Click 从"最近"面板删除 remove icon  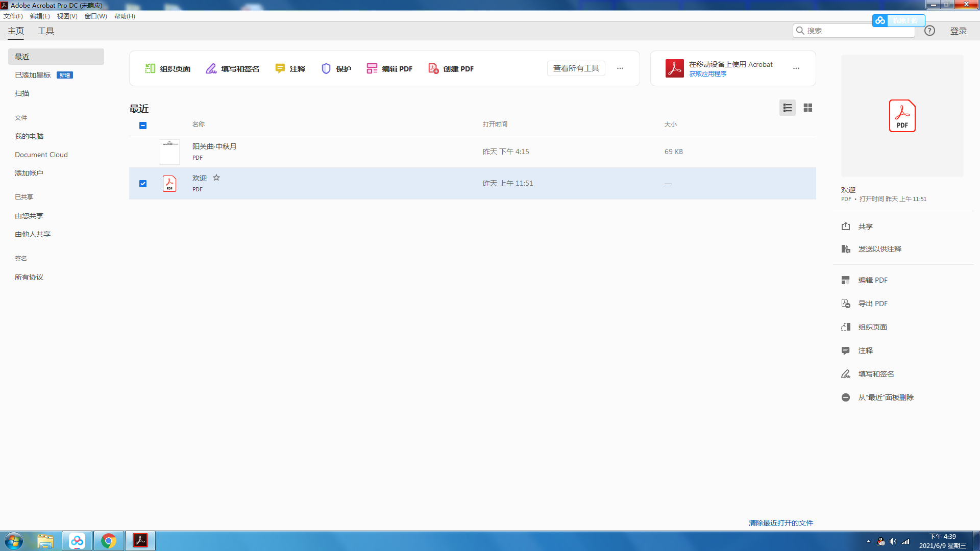[x=846, y=397]
